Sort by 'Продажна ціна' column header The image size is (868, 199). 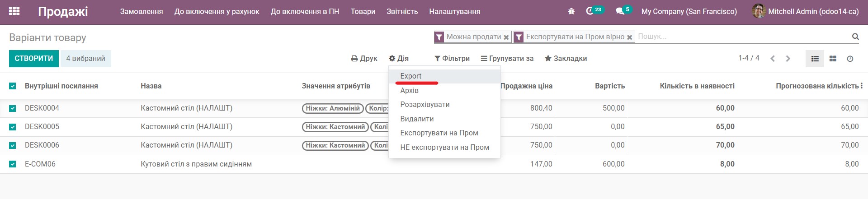(x=526, y=86)
